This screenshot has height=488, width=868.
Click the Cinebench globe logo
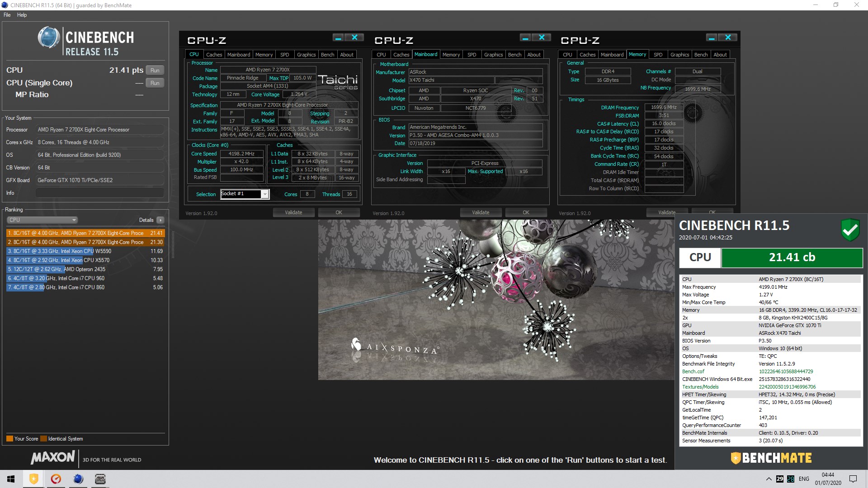[48, 38]
